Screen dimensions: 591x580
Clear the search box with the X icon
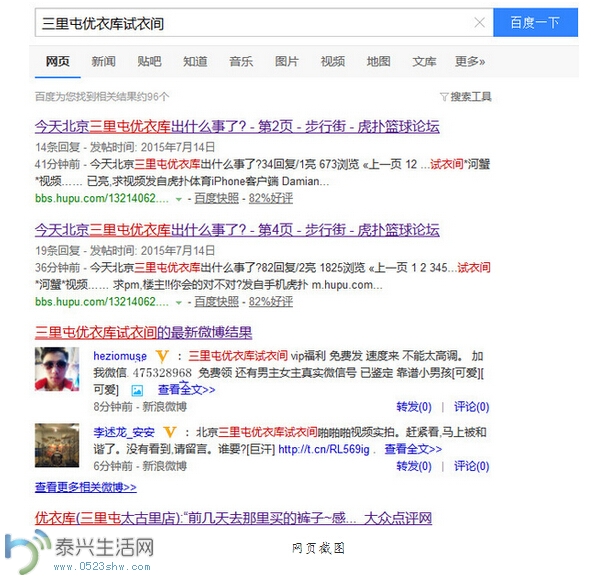479,23
